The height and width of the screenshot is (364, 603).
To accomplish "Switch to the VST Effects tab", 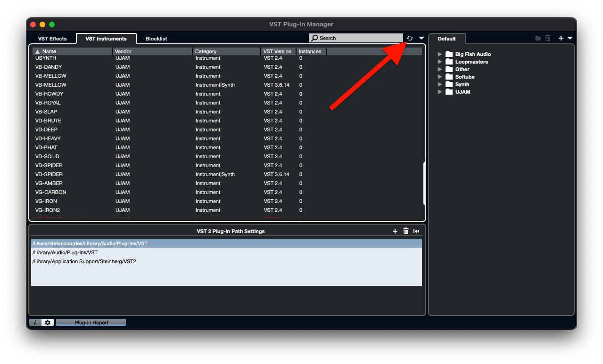I will pyautogui.click(x=52, y=39).
